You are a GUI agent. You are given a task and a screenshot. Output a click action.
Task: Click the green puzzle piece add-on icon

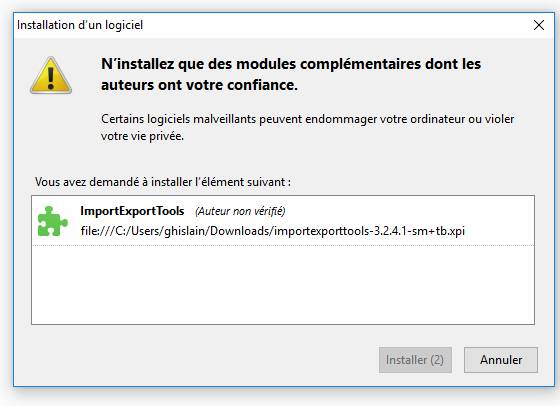(x=52, y=221)
